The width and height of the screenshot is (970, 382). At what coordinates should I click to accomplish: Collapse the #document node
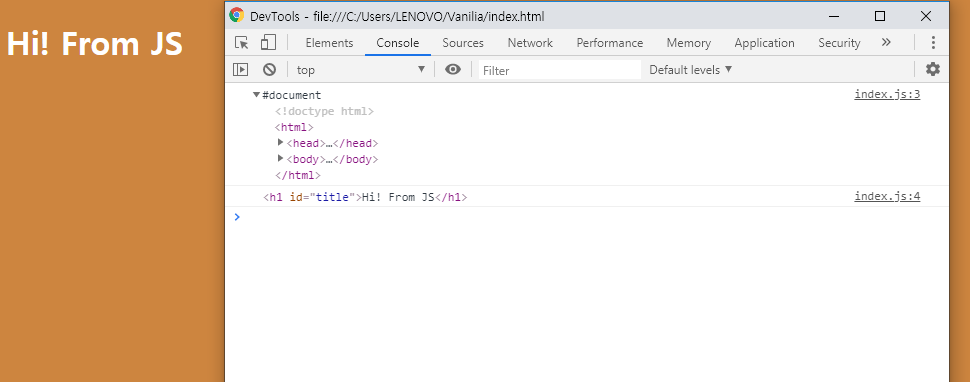coord(256,95)
